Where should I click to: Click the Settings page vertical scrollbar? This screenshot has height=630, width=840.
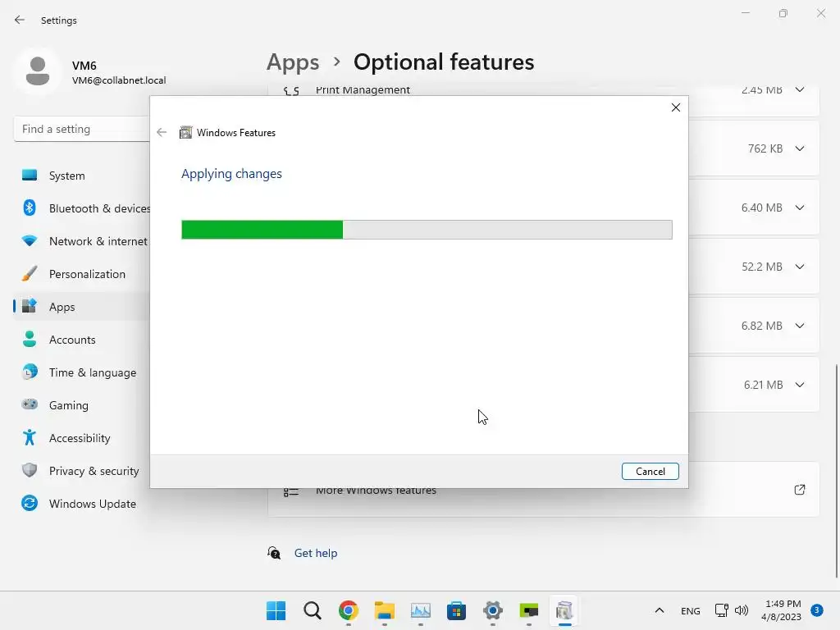pyautogui.click(x=836, y=470)
